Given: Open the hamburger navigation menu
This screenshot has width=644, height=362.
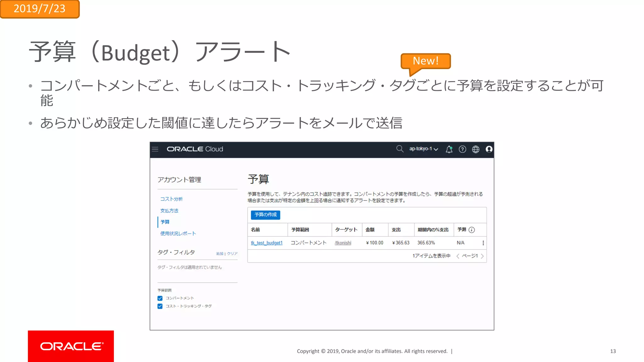Looking at the screenshot, I should click(x=155, y=149).
